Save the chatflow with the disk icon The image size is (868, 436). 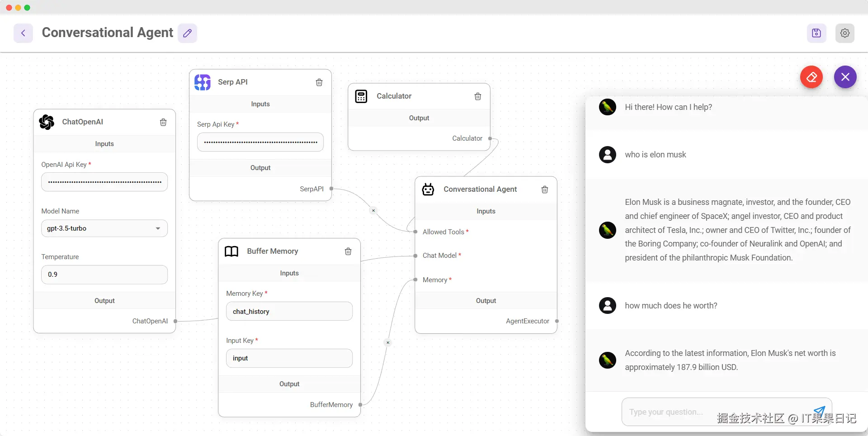tap(816, 33)
